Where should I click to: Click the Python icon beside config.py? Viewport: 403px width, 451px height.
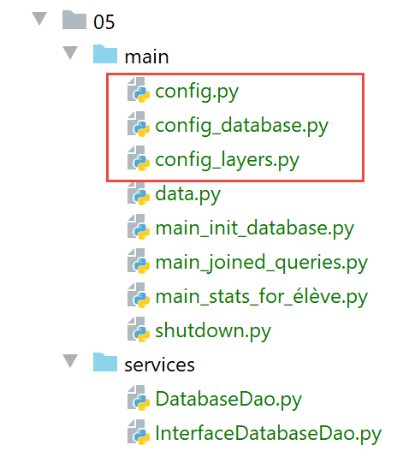(137, 90)
